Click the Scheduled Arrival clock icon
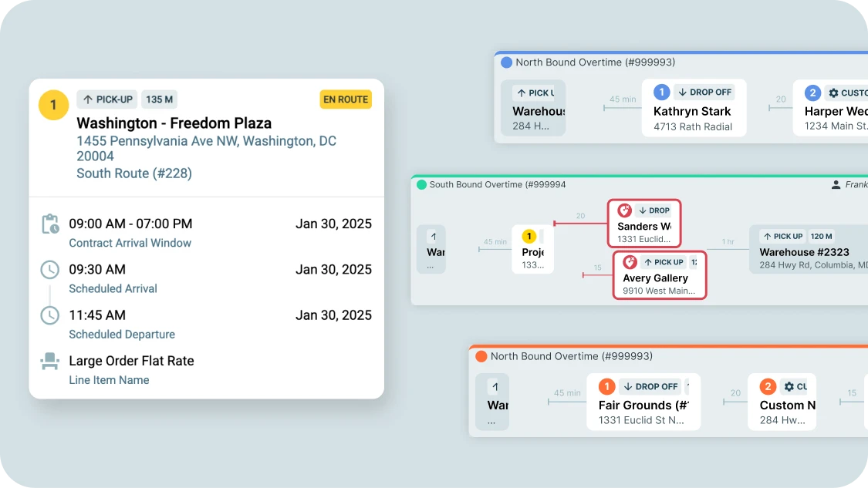This screenshot has width=868, height=488. pyautogui.click(x=50, y=270)
